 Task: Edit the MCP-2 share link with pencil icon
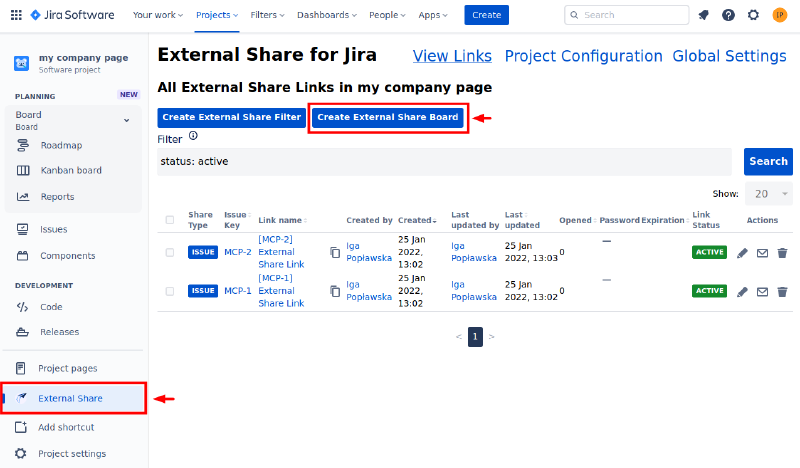pyautogui.click(x=742, y=253)
